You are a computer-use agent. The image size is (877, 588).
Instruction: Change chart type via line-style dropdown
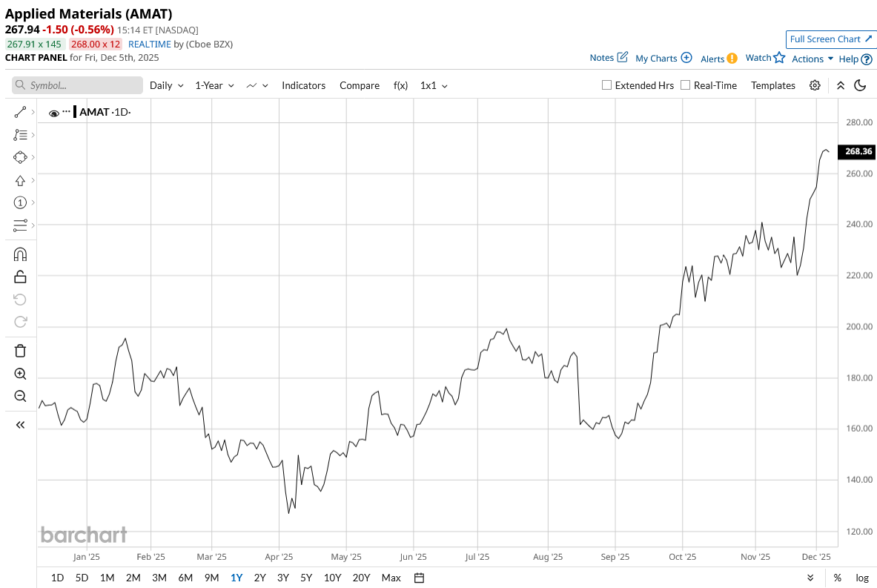(257, 85)
